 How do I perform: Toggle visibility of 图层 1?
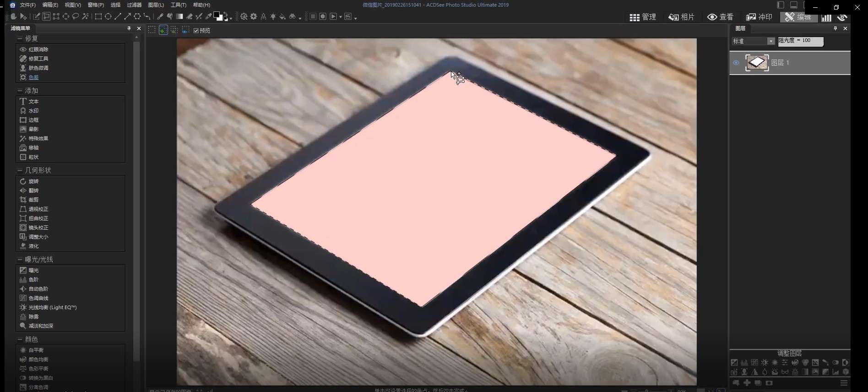(736, 63)
